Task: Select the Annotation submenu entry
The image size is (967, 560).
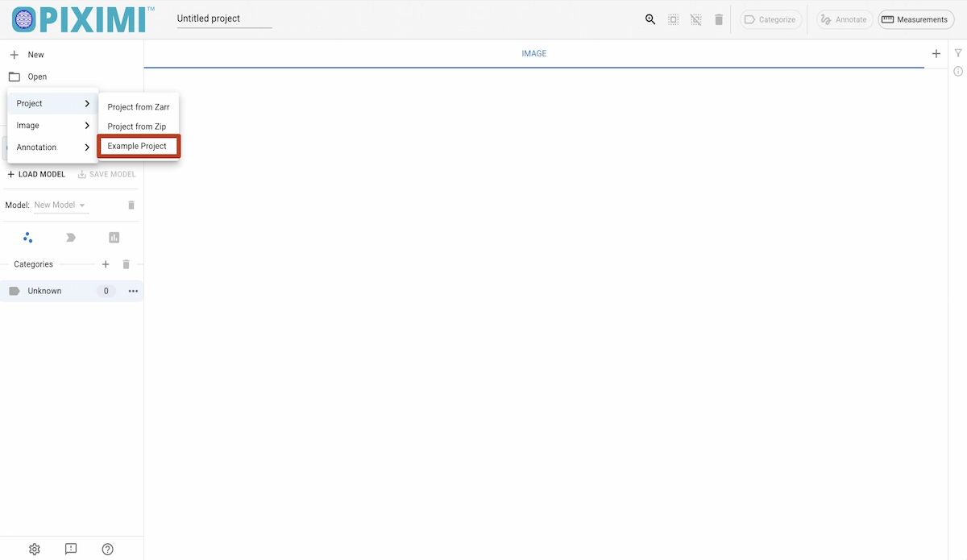Action: coord(52,147)
